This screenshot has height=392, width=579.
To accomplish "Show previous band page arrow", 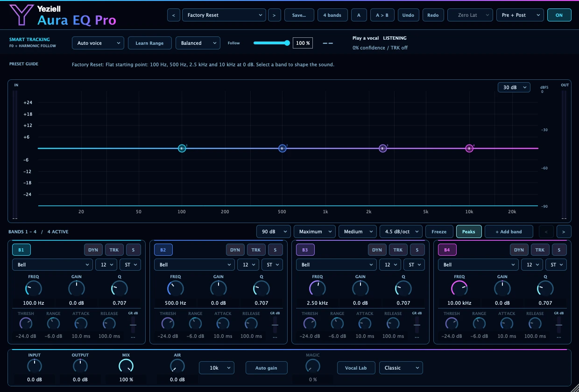I will 546,231.
